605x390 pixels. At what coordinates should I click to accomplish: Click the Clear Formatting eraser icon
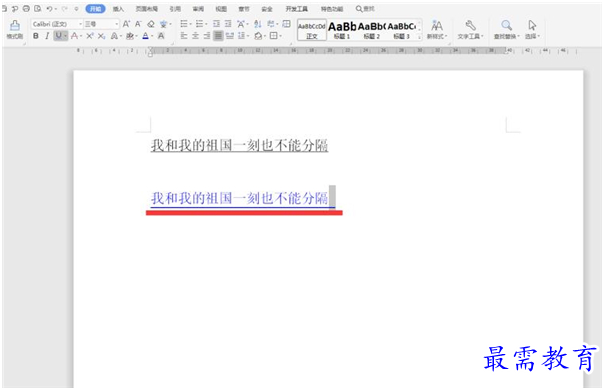coord(151,24)
